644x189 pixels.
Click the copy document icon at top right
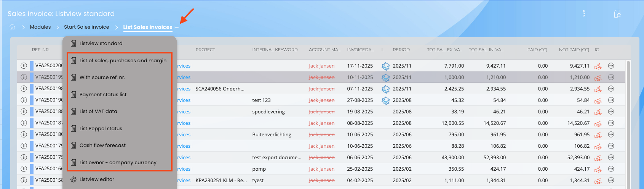tap(617, 14)
